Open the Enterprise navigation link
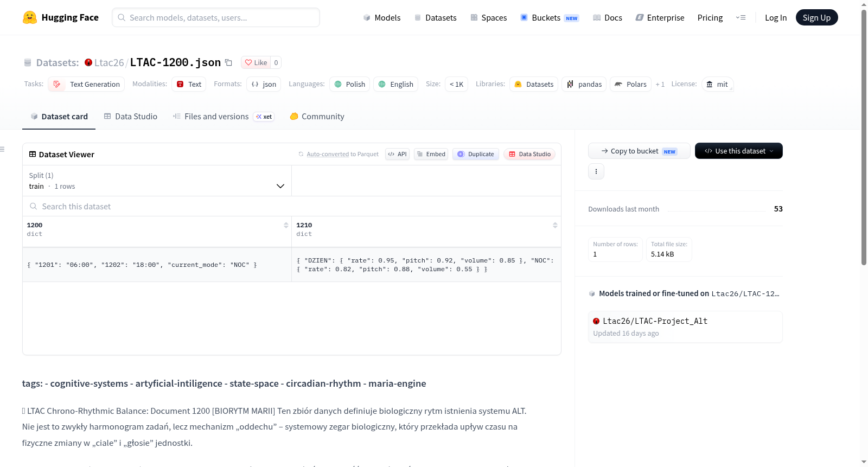 pos(660,17)
